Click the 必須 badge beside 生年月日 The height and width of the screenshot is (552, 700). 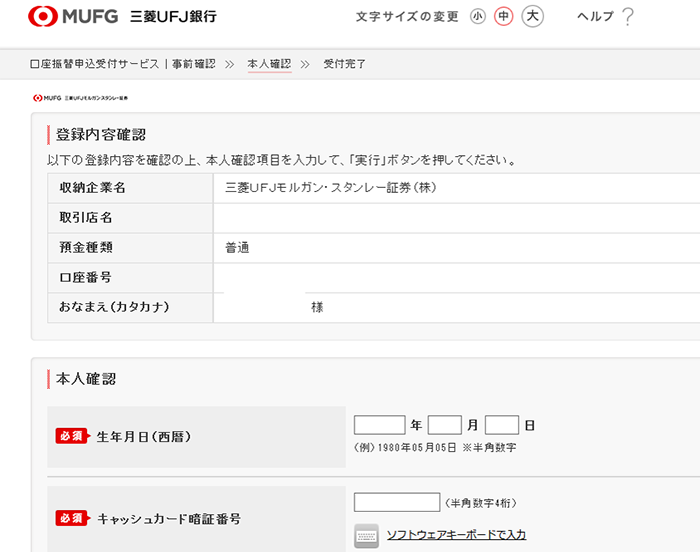pos(73,436)
